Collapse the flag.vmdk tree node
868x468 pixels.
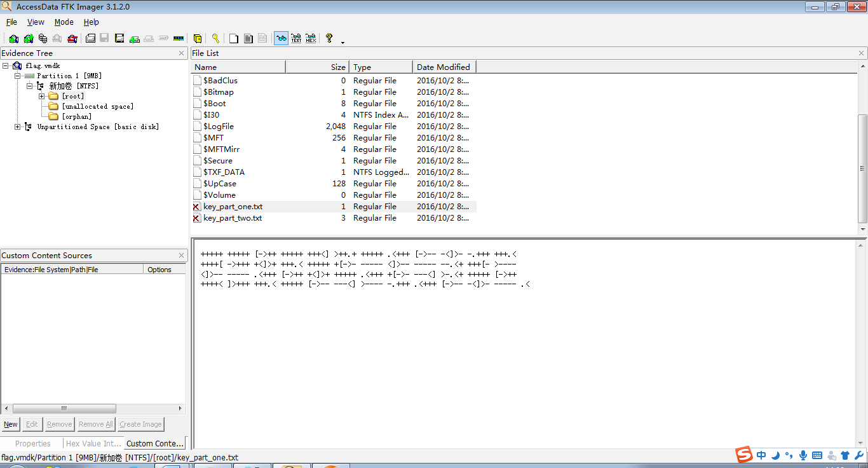[5, 65]
